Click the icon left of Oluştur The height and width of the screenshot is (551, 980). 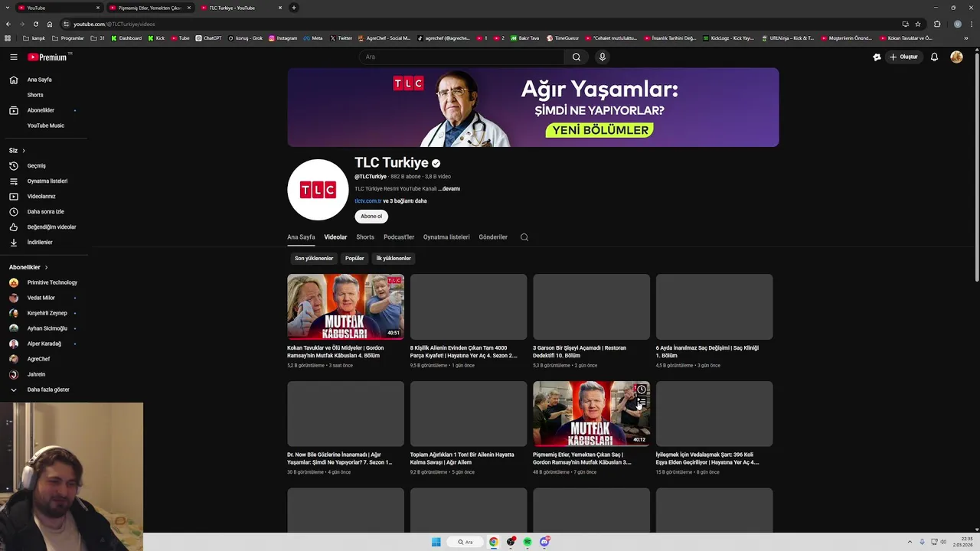coord(877,57)
